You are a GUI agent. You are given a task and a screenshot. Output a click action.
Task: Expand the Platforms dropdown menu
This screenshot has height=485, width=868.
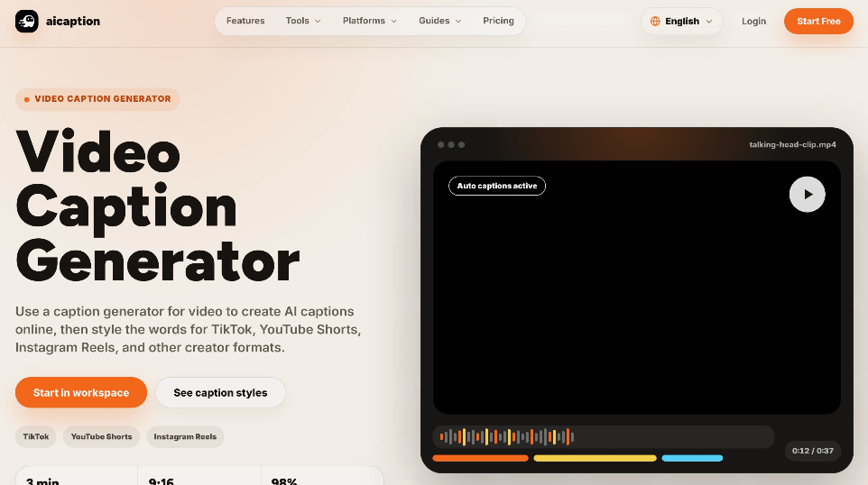370,21
